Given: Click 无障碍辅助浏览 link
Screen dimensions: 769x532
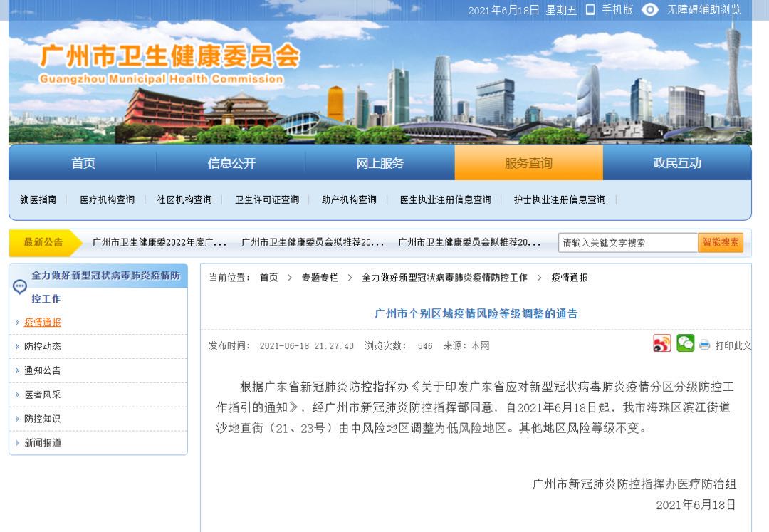Looking at the screenshot, I should point(703,10).
